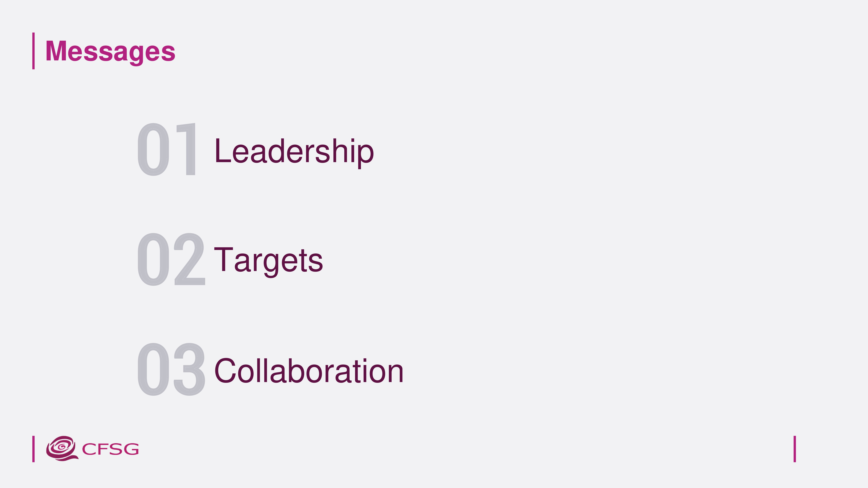Select the Leadership text item
Screen dimensions: 868x488
[294, 152]
